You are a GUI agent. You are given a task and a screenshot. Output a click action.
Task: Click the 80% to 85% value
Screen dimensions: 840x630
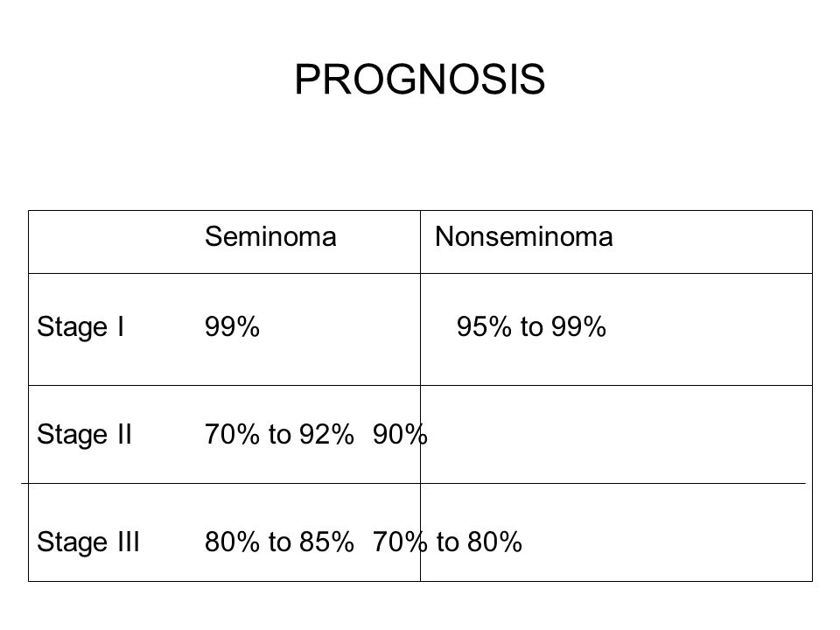point(279,542)
